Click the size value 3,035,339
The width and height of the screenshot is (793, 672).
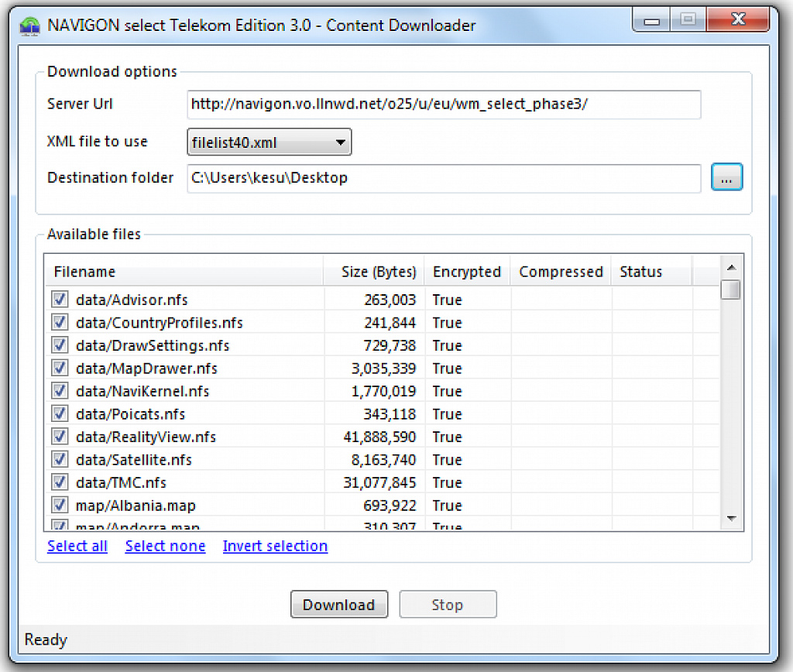[x=384, y=368]
